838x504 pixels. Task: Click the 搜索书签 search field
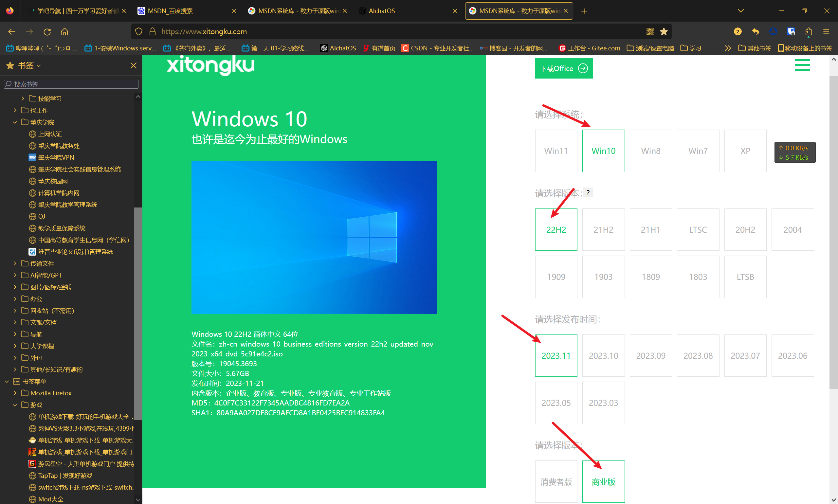pos(71,84)
